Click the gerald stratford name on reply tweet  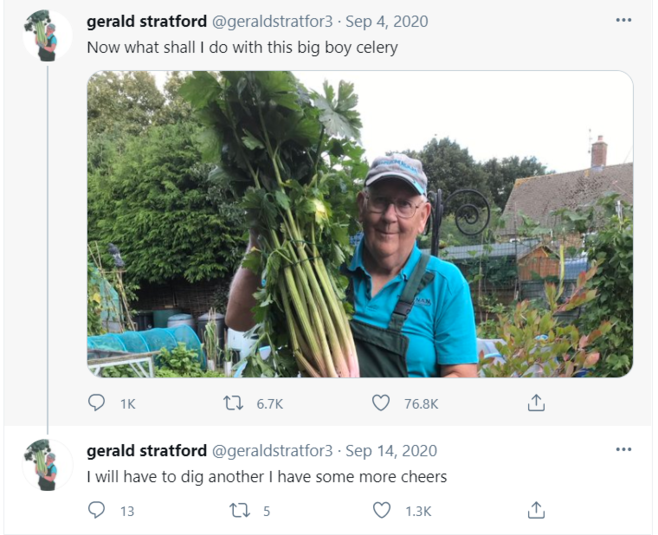[x=147, y=451]
